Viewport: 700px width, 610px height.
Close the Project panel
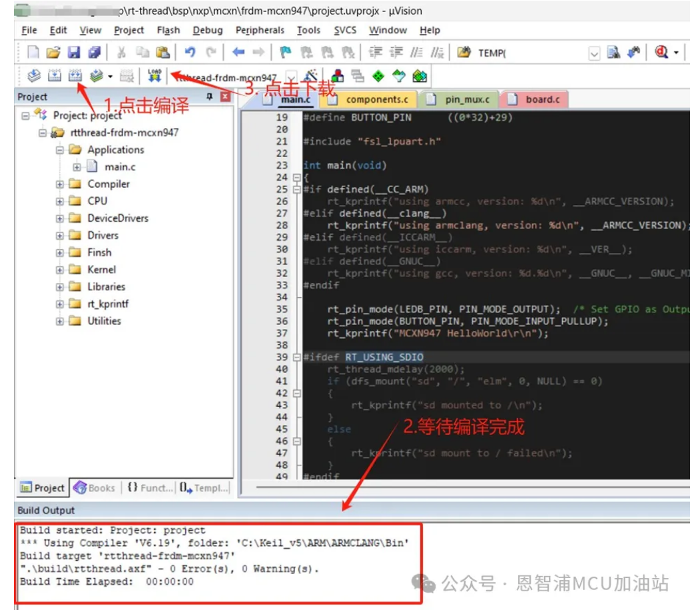tap(225, 97)
